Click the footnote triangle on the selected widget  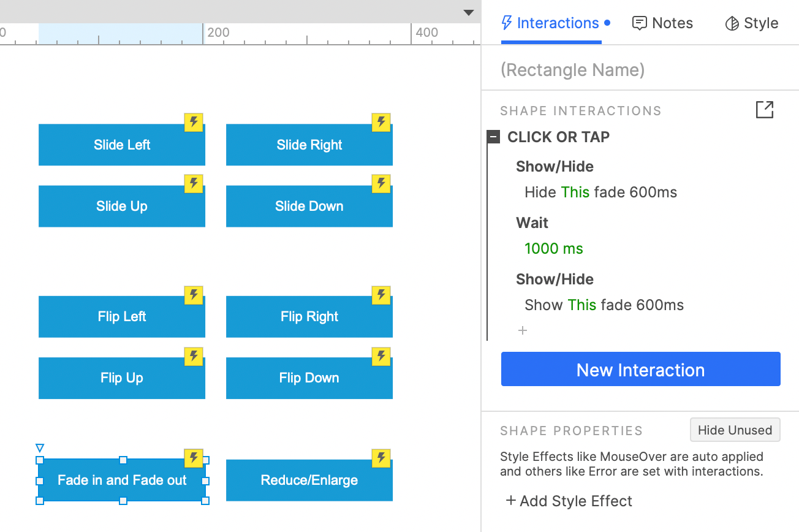(40, 448)
